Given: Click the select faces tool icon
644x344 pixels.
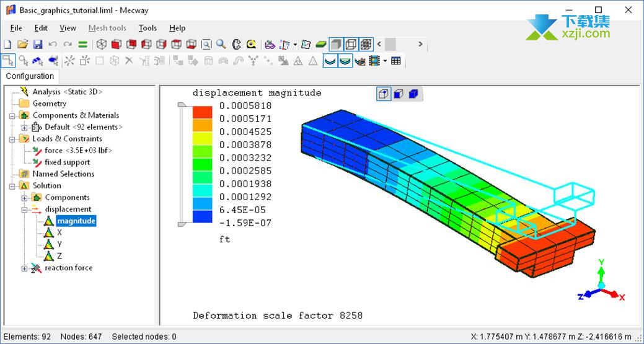Looking at the screenshot, I should click(x=38, y=61).
